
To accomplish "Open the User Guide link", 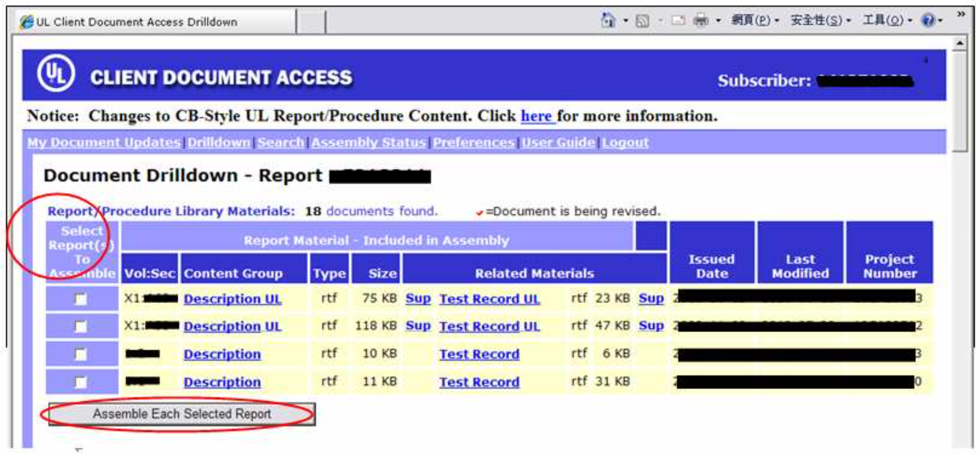I will (559, 143).
